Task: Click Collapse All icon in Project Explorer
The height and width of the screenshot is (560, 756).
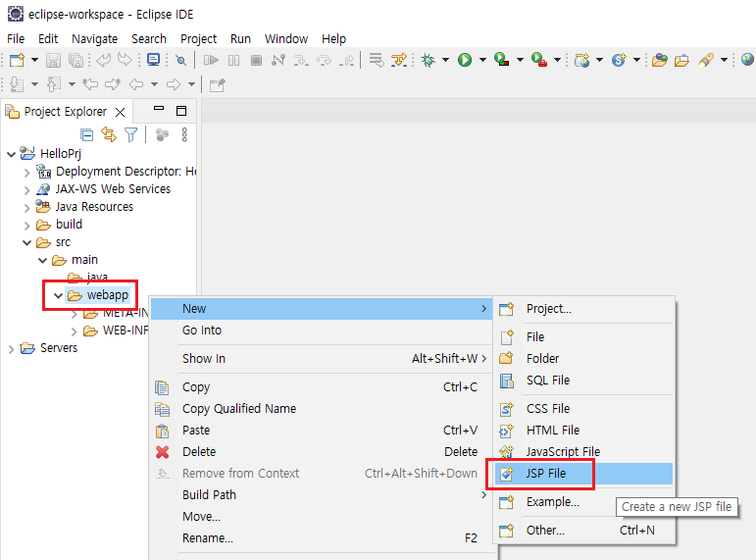Action: pyautogui.click(x=86, y=134)
